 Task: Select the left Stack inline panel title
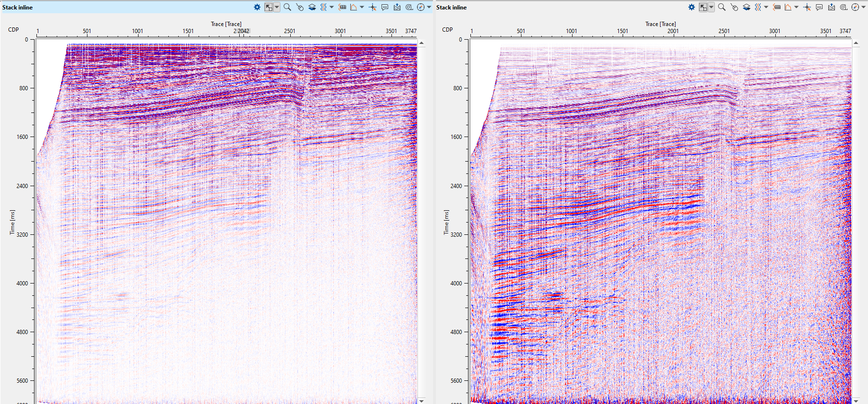(x=17, y=7)
